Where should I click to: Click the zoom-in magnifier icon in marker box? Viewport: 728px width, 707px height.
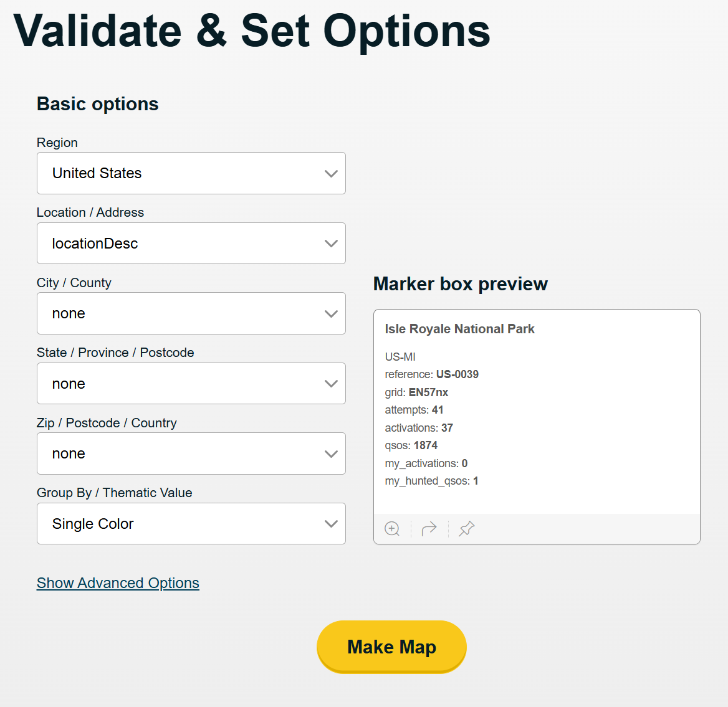[392, 529]
